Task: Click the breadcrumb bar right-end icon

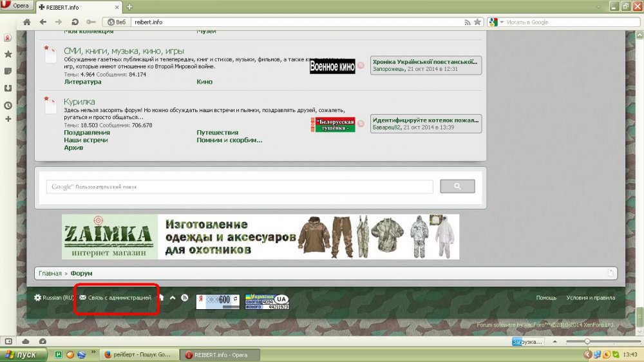Action: click(x=611, y=273)
